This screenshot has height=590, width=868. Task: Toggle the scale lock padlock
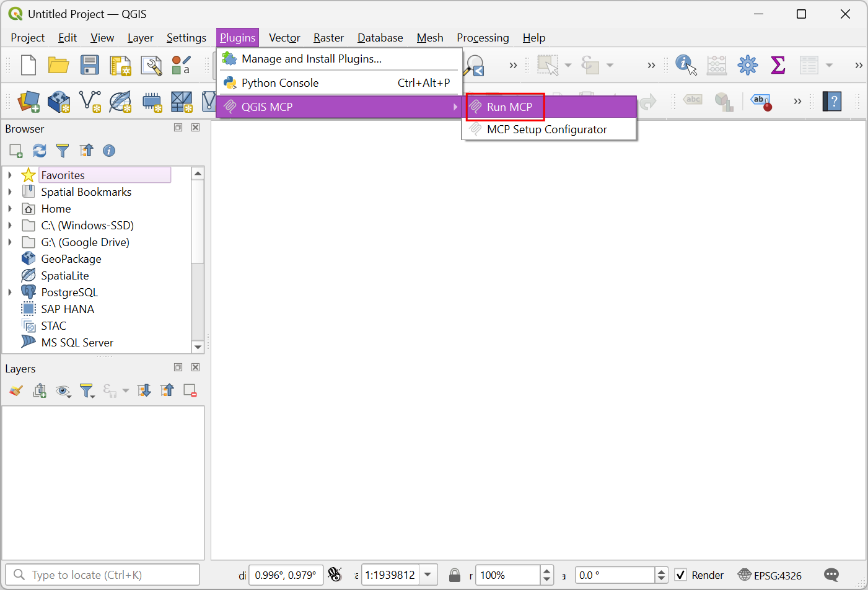(x=455, y=575)
